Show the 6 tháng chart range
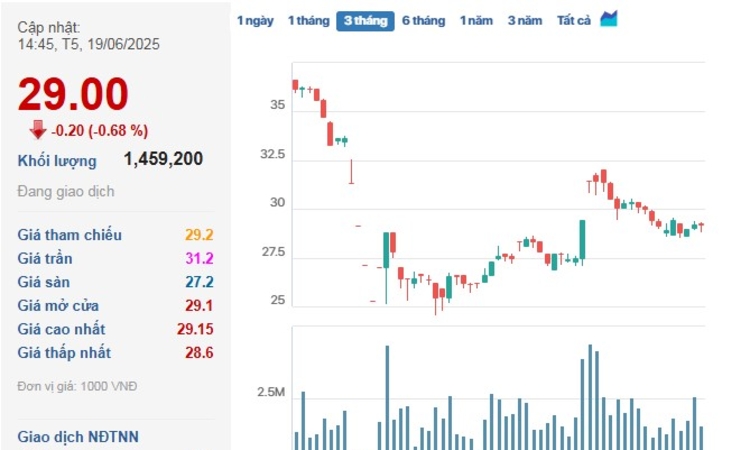Screen dimensions: 750x450 [x=423, y=20]
